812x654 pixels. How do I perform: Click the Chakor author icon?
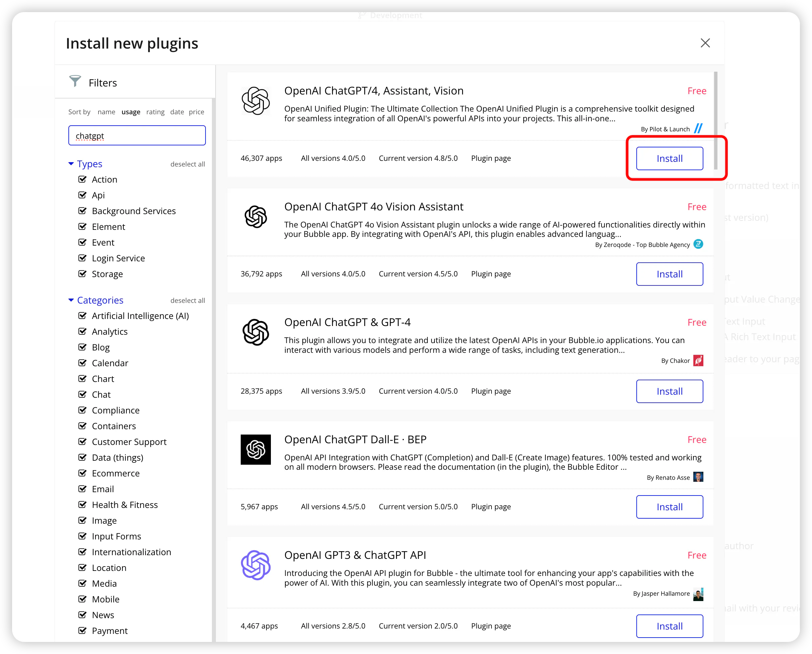(698, 361)
